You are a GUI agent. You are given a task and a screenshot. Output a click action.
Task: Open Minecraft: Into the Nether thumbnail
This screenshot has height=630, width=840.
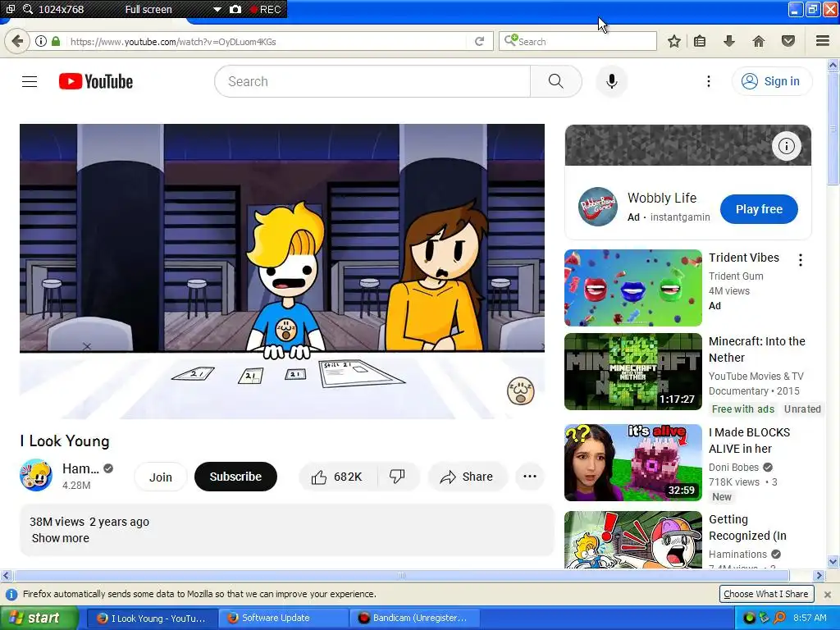(632, 372)
